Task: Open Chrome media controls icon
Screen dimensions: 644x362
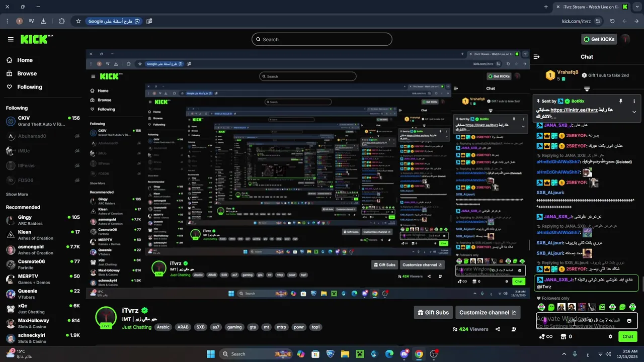Action: (x=31, y=21)
